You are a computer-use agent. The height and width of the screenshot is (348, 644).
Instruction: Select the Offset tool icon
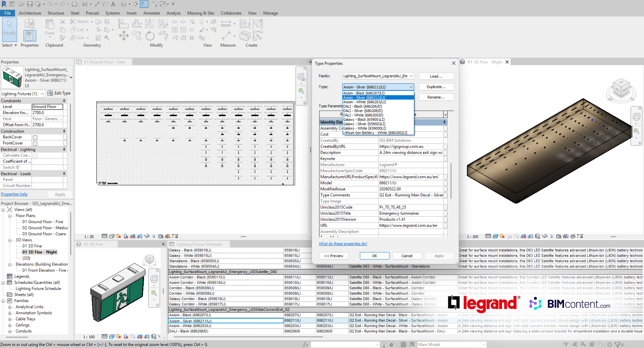coord(137,23)
